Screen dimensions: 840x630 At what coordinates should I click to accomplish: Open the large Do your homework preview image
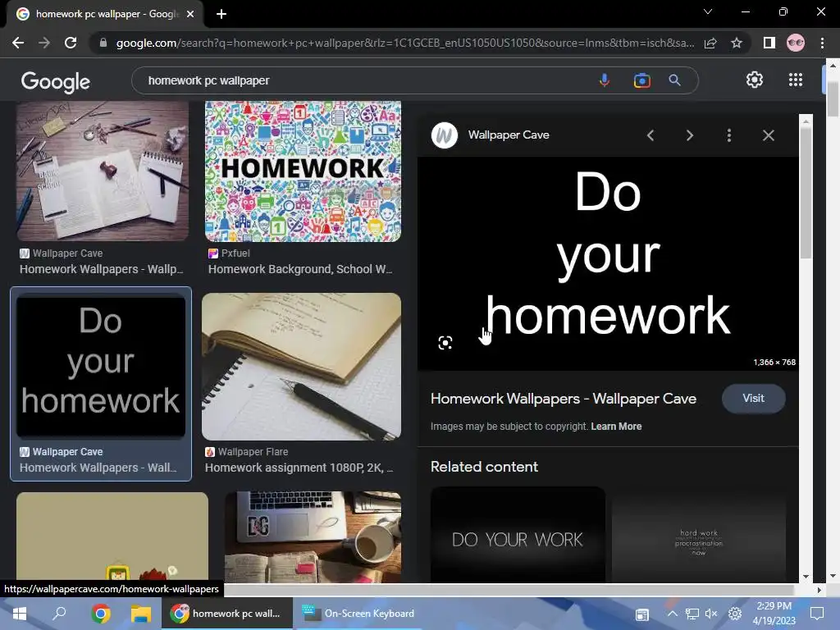pyautogui.click(x=608, y=263)
